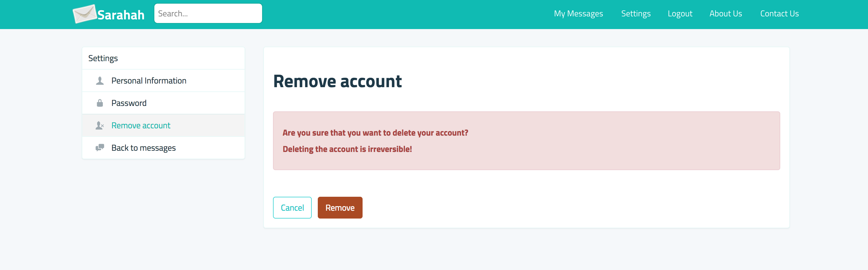The image size is (868, 270).
Task: Click the user-remove icon beside Remove account
Action: pos(100,125)
